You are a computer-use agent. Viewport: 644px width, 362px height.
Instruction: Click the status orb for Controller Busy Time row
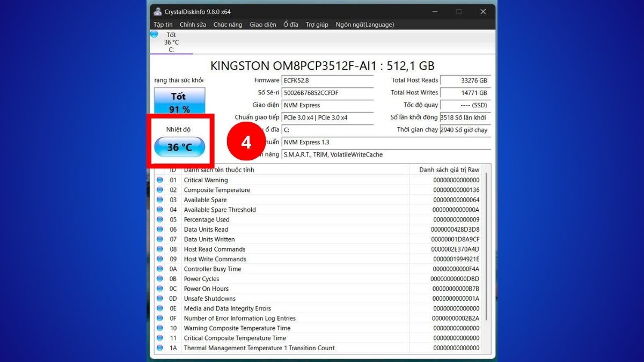pyautogui.click(x=159, y=269)
